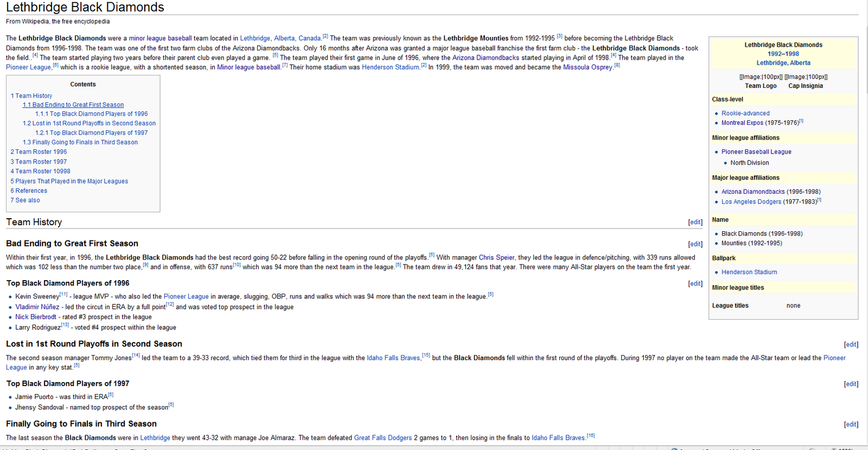The width and height of the screenshot is (868, 450).
Task: Open Henderson Stadium link in Ballpark infobox
Action: pos(749,272)
